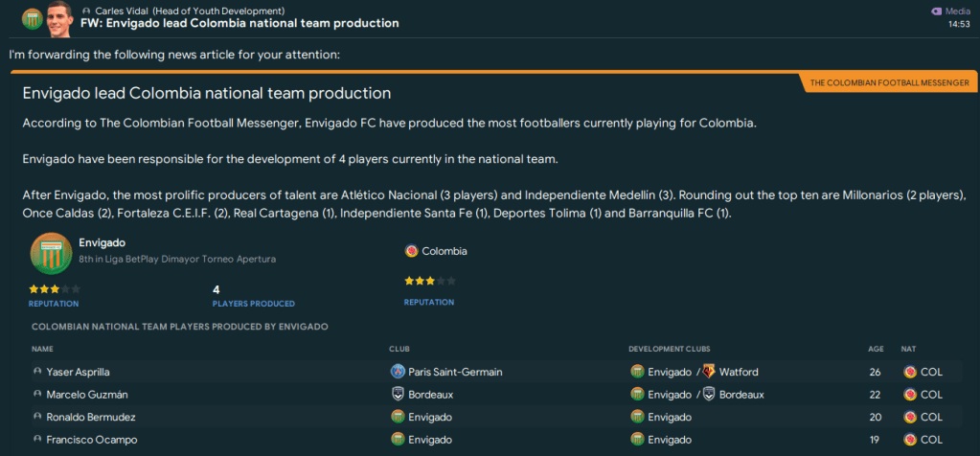Screen dimensions: 980x456
Task: Click Envigado's reputation star rating
Action: pos(55,288)
